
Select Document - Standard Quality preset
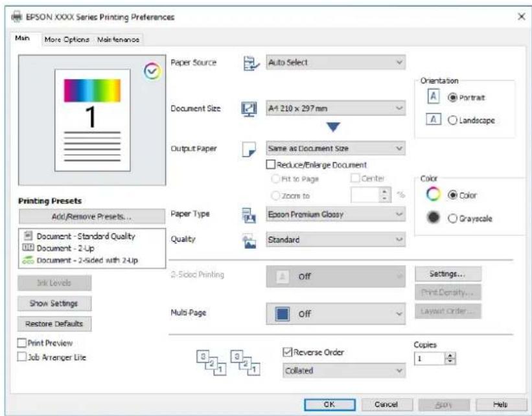(86, 236)
